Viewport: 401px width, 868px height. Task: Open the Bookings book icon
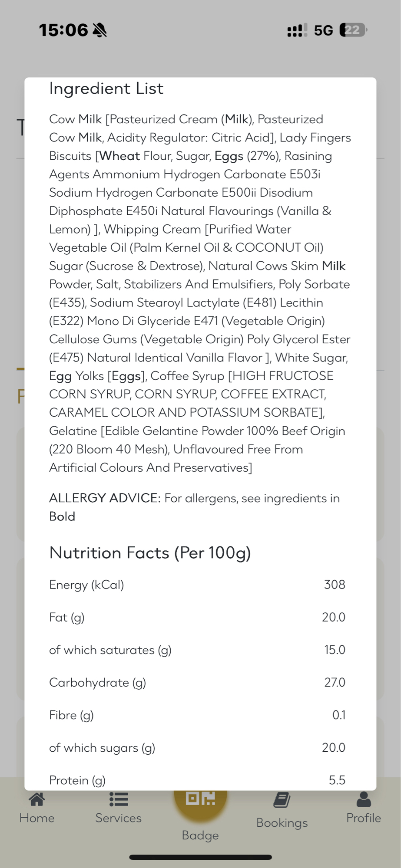[x=282, y=800]
